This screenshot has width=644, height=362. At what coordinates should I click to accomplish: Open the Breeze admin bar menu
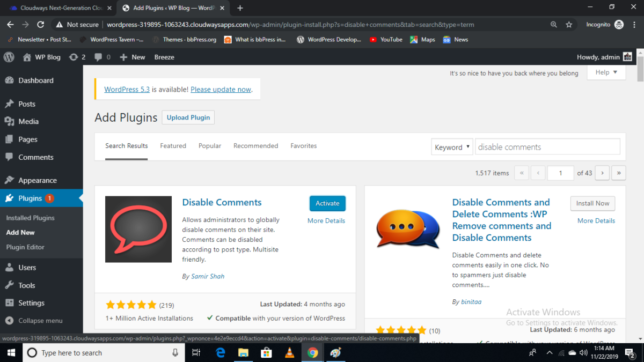(164, 57)
